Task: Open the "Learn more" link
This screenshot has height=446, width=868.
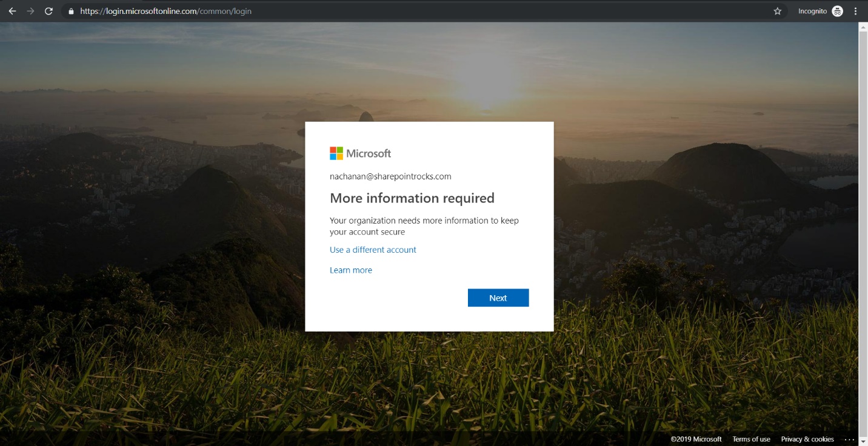Action: pyautogui.click(x=350, y=270)
